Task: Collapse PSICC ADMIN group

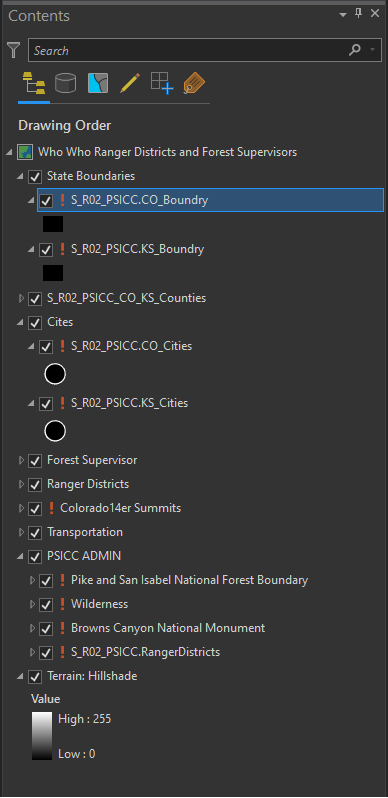Action: (21, 557)
